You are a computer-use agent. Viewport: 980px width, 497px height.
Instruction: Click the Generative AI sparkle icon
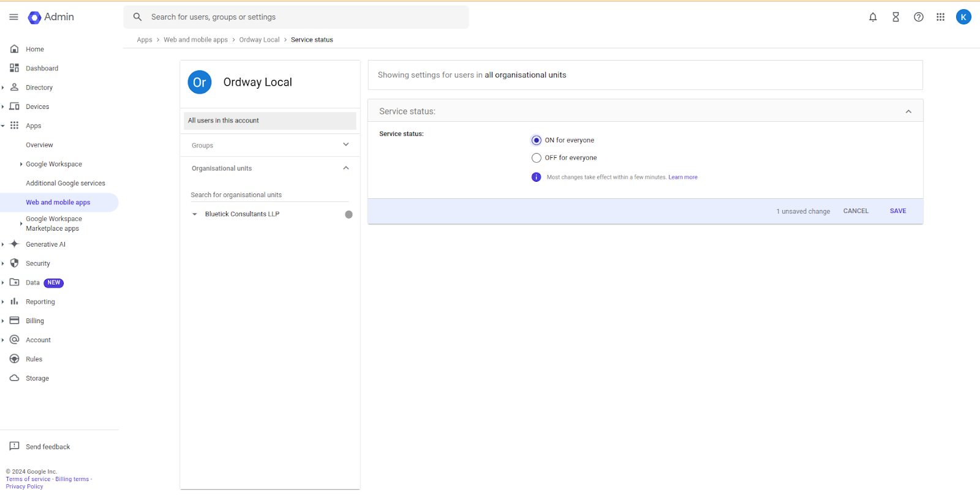pyautogui.click(x=14, y=244)
